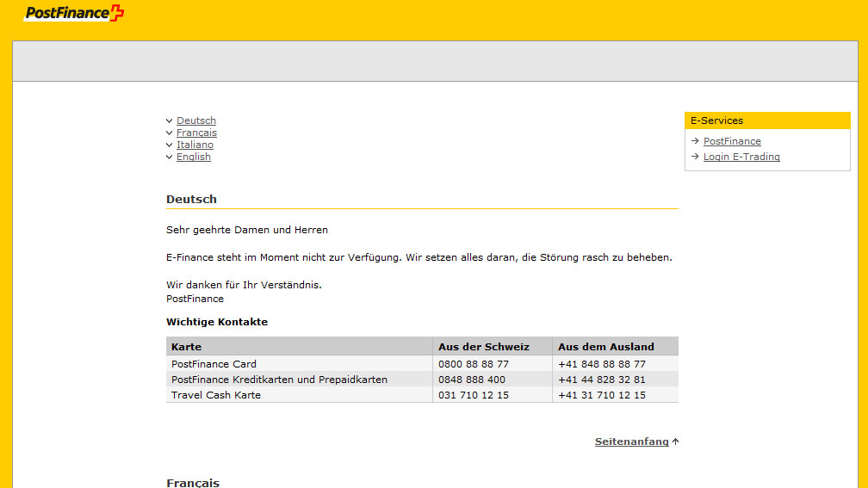Click the Wichtige Kontakte heading
This screenshot has height=488, width=868.
[x=217, y=322]
